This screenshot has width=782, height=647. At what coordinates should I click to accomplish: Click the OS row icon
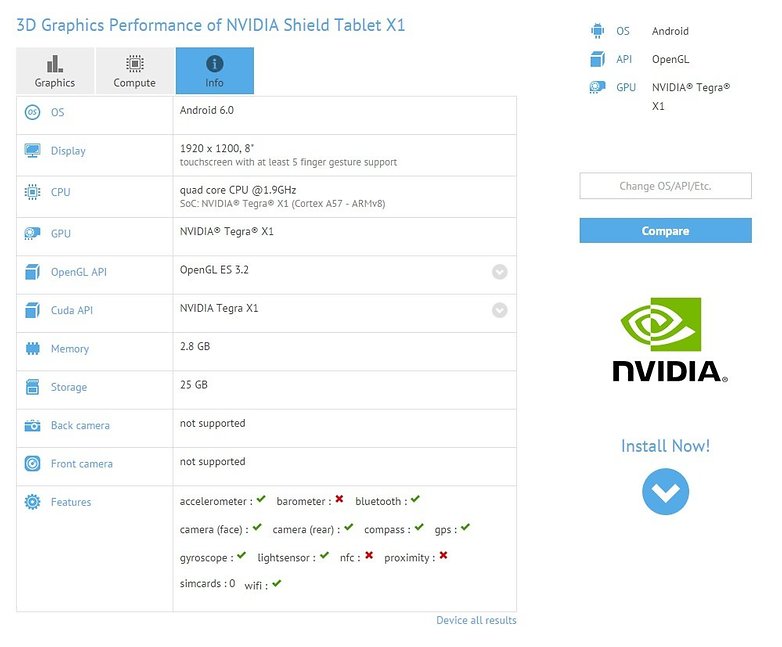32,112
